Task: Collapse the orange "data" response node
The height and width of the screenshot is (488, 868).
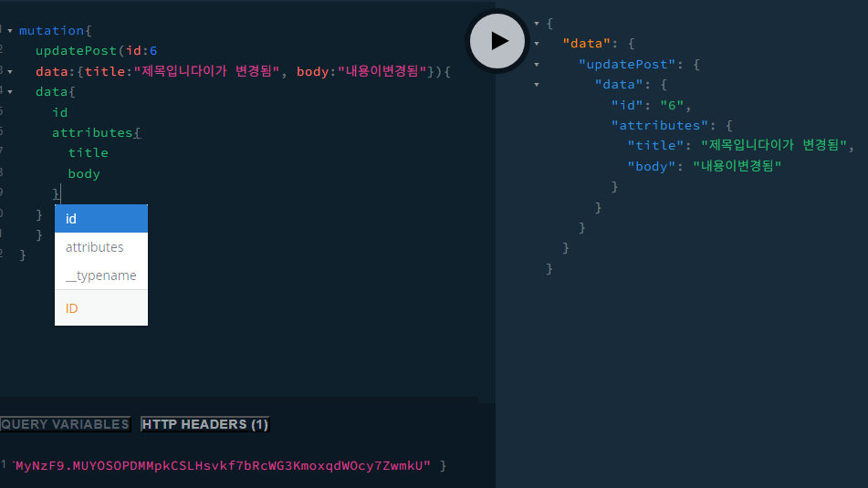Action: (537, 43)
